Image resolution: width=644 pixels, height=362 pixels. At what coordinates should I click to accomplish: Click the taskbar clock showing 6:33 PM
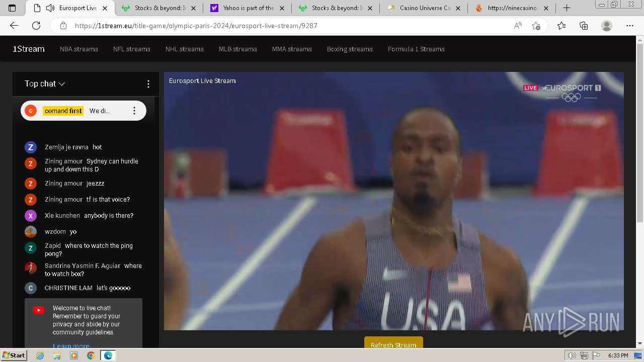point(618,355)
